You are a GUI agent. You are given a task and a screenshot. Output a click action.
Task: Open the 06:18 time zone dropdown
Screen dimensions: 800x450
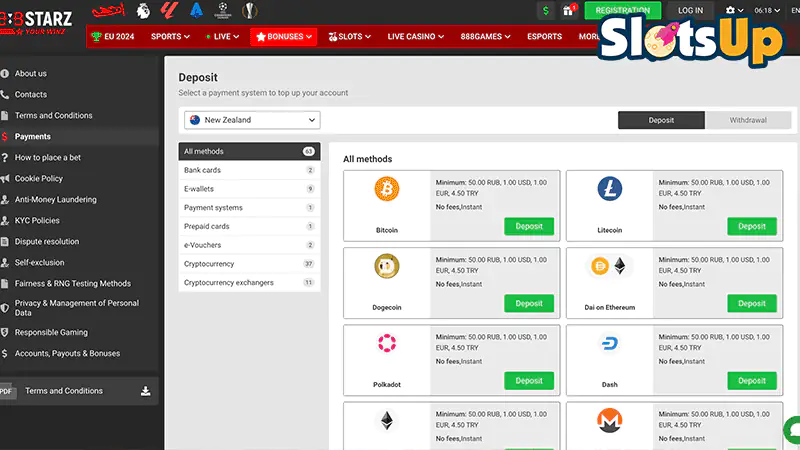[767, 10]
